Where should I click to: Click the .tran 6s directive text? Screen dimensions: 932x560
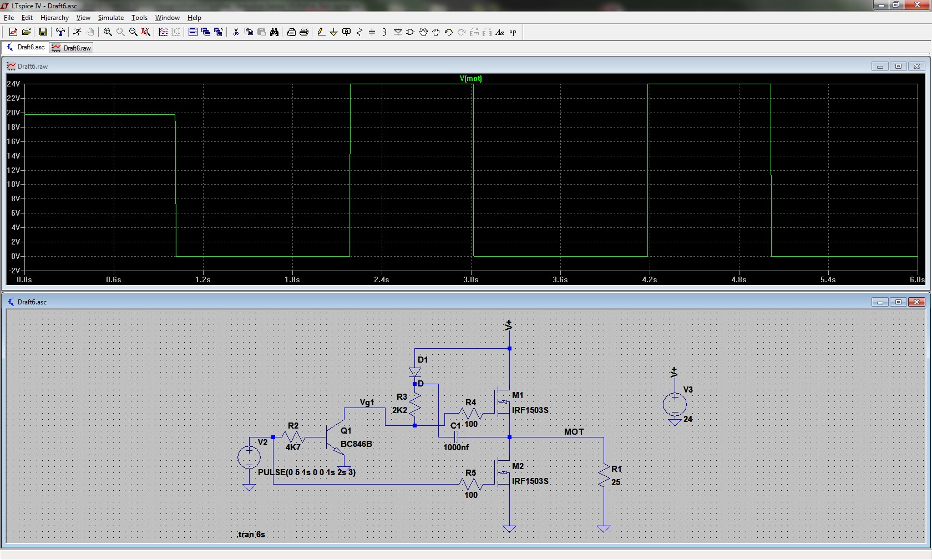251,534
